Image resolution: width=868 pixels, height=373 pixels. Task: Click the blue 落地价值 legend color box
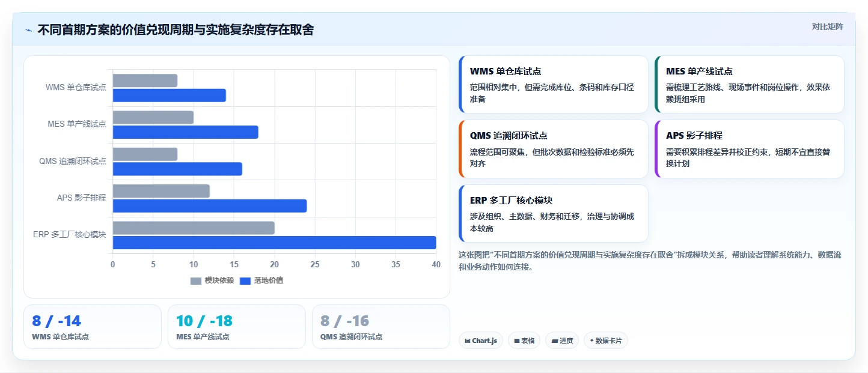[245, 281]
